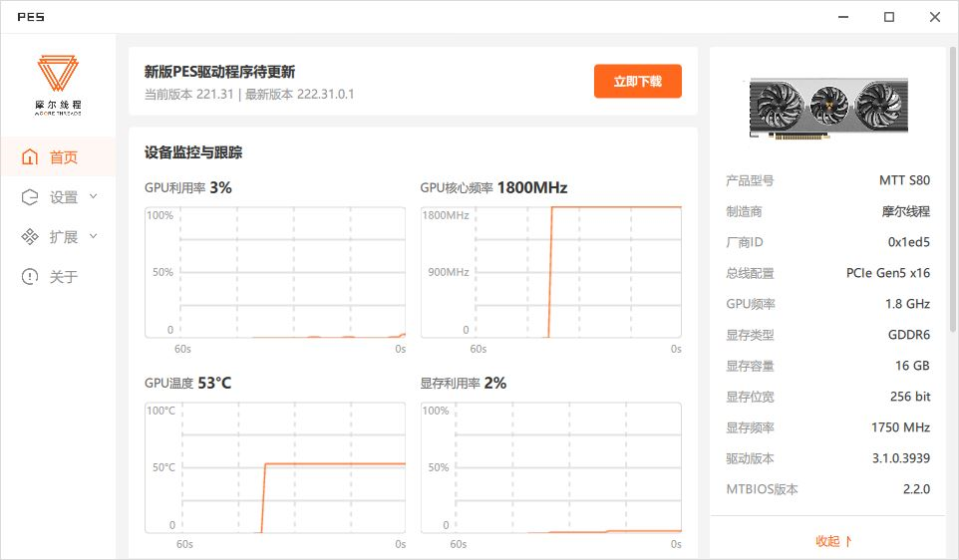Click the 总线配置 value PCIe Gen5 x16
Viewport: 959px width, 560px height.
click(x=888, y=273)
